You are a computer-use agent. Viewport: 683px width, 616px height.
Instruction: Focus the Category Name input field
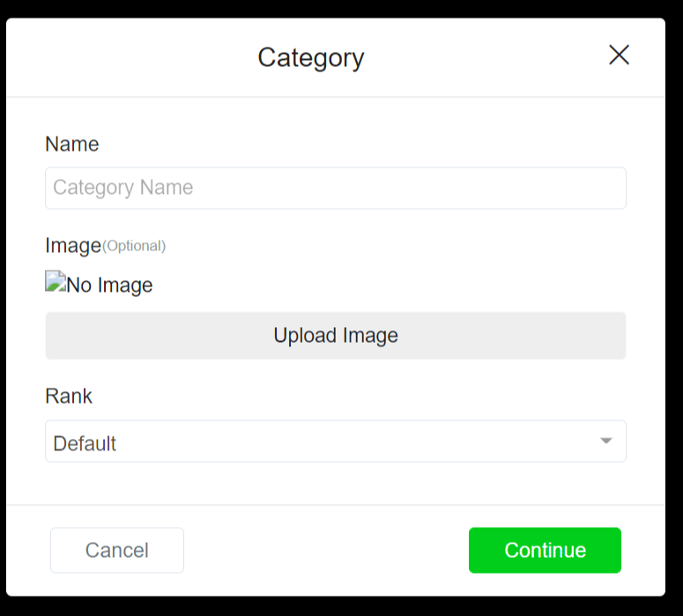tap(336, 188)
